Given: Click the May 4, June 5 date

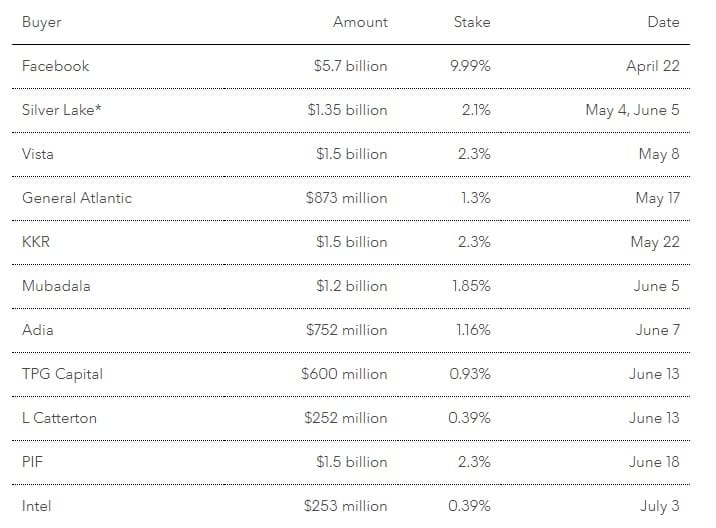Looking at the screenshot, I should [x=632, y=110].
